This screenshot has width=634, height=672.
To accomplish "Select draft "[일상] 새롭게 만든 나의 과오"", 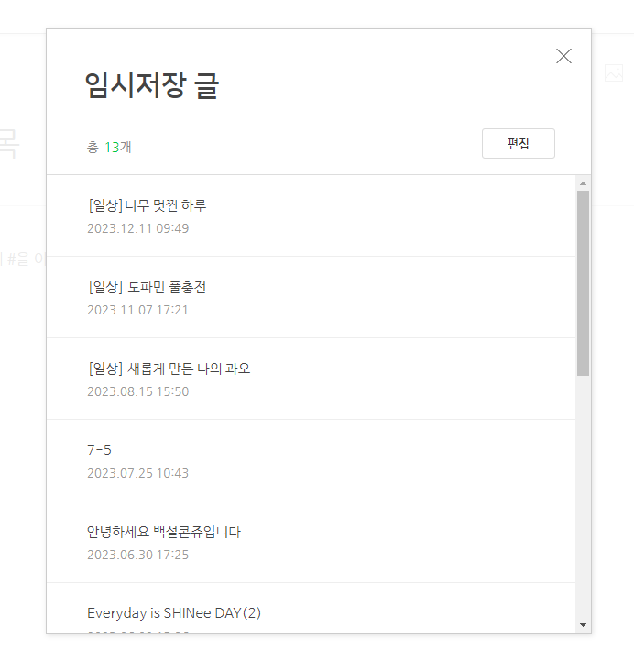I will coord(169,369).
